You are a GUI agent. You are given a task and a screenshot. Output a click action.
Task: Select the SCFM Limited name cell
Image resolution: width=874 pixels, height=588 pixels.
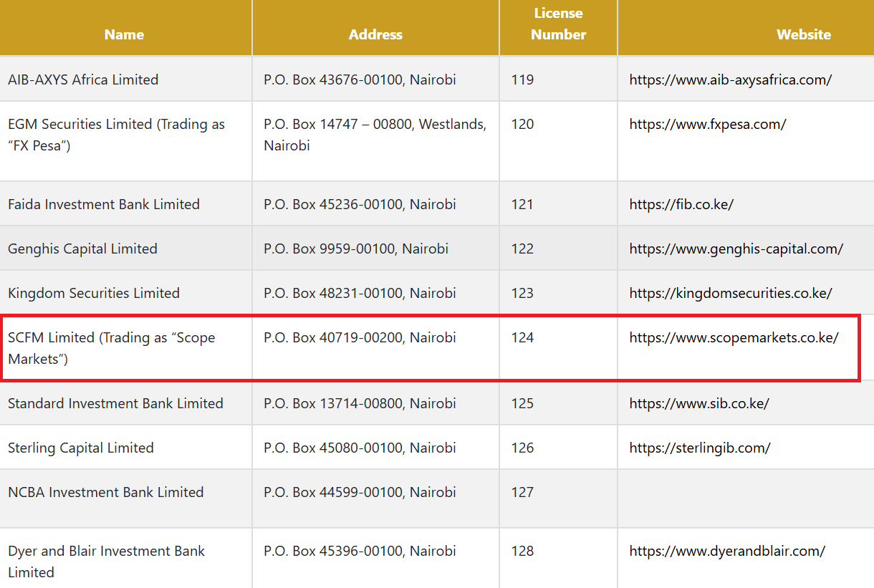[111, 348]
